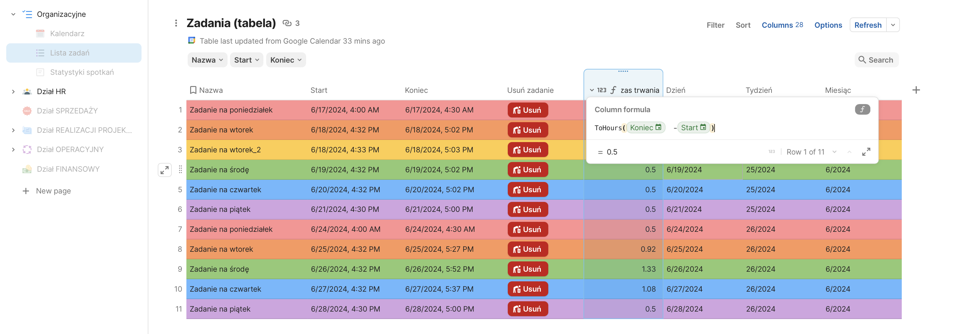Click the linked references icon beside table title
The width and height of the screenshot is (980, 334).
pos(287,23)
